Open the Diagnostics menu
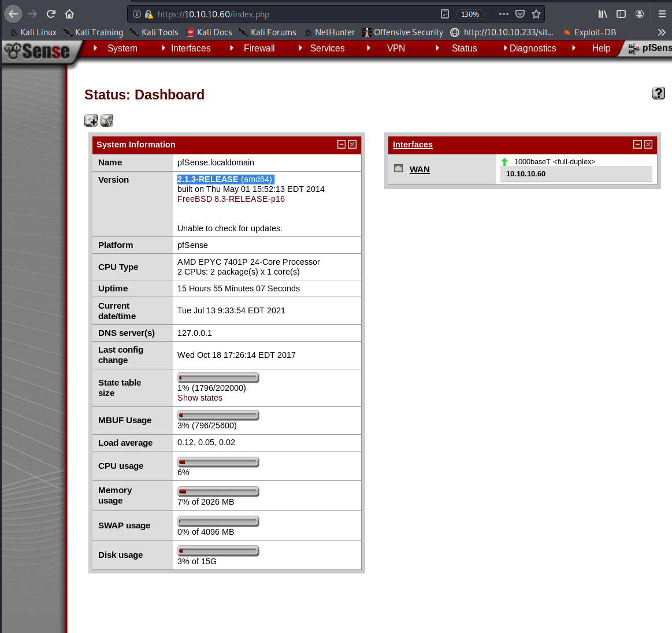The image size is (672, 633). click(x=532, y=49)
